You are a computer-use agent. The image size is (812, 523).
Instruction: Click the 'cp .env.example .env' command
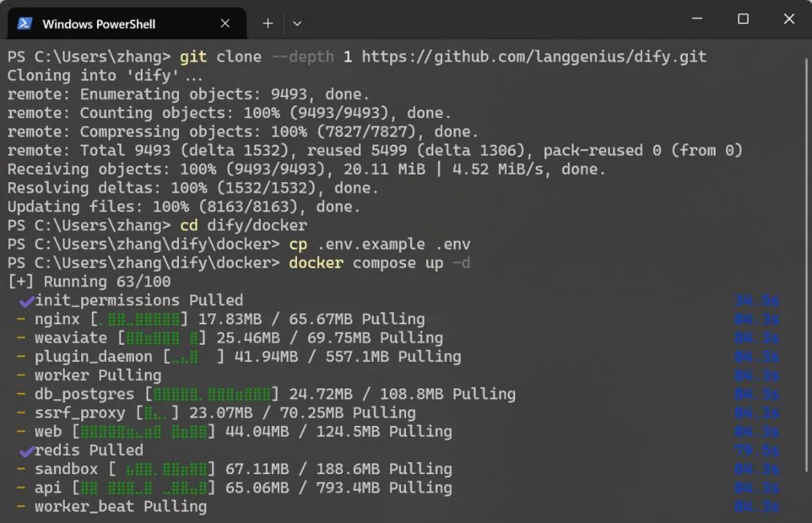380,244
